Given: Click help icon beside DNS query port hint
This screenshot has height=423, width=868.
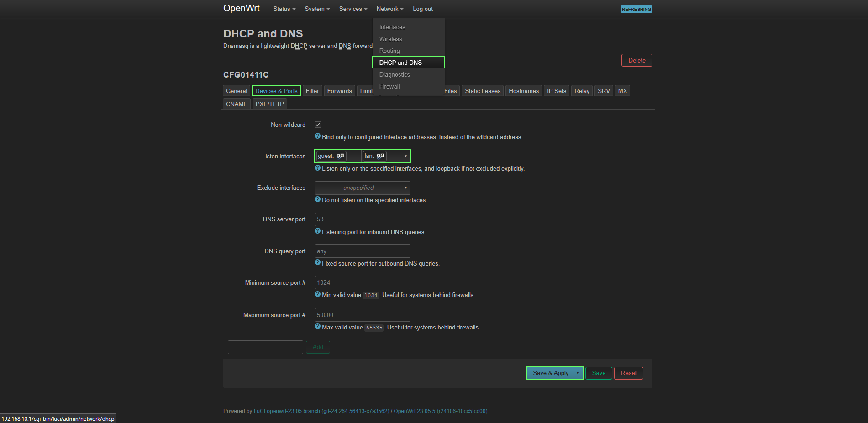Looking at the screenshot, I should 318,262.
